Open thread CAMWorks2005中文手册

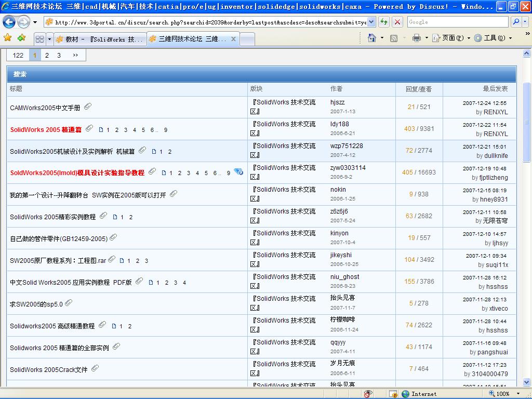coord(45,108)
